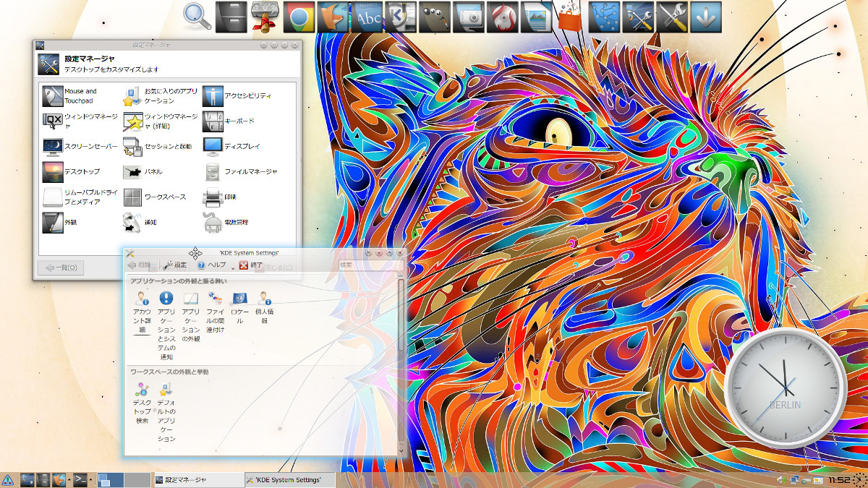Open セッションと起動 settings

click(x=158, y=146)
